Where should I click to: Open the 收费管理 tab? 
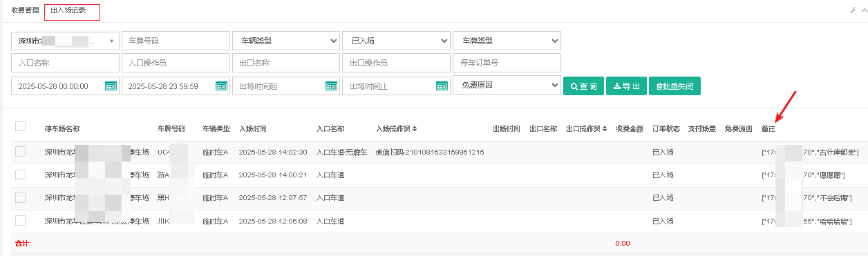(25, 10)
